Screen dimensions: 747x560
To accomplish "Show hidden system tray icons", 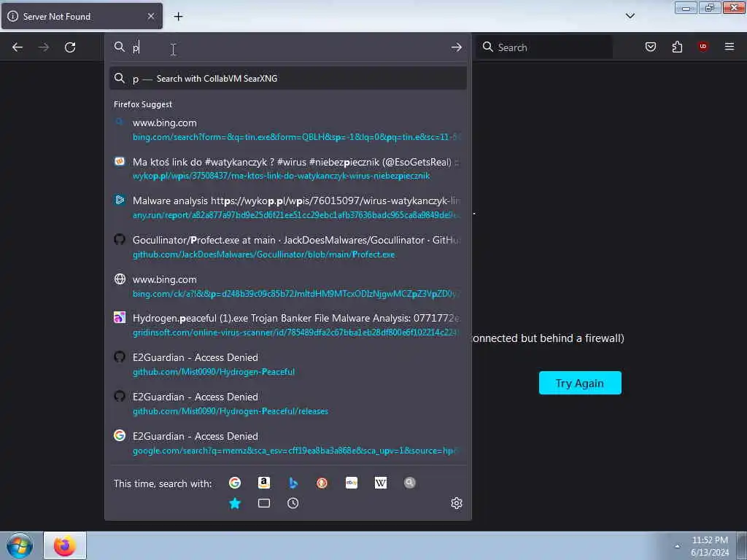I will (677, 546).
